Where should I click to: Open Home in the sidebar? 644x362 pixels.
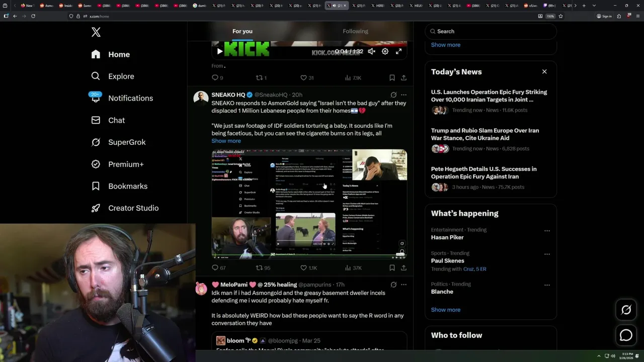click(111, 54)
